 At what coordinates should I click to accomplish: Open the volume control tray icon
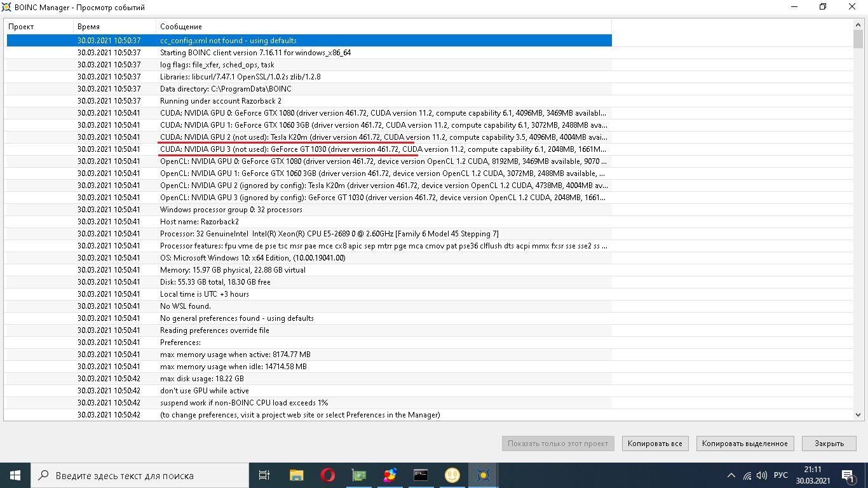pos(762,475)
